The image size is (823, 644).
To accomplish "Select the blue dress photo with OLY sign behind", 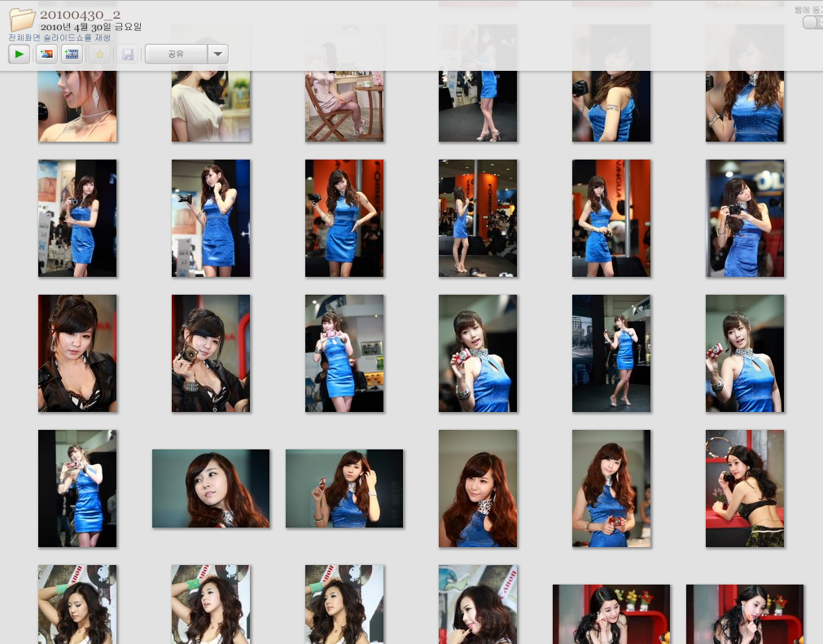I will click(745, 218).
